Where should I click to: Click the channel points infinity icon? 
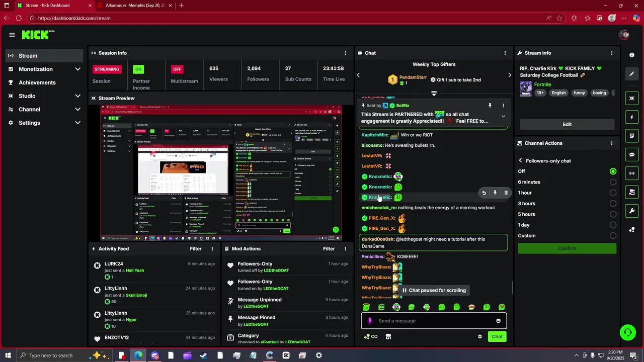pyautogui.click(x=371, y=337)
